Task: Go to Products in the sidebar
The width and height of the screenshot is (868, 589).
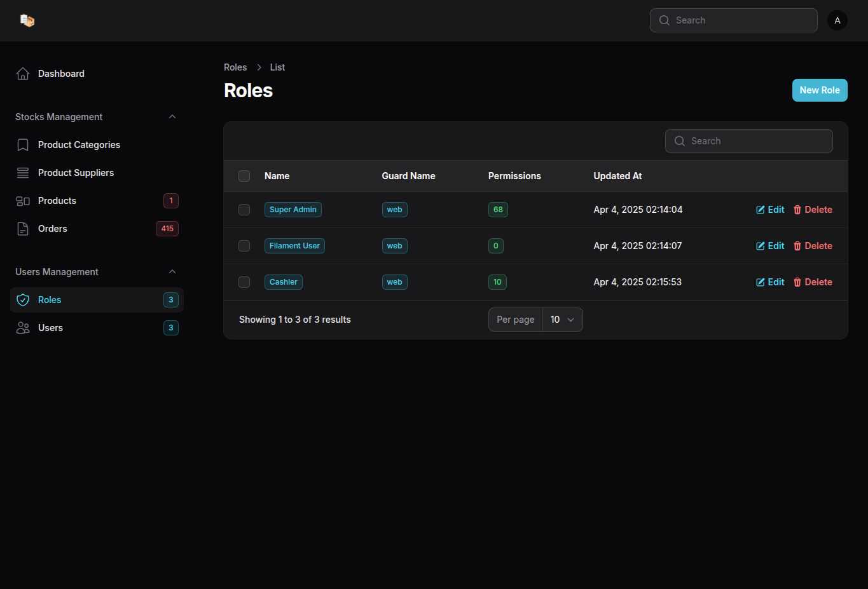Action: click(x=57, y=201)
